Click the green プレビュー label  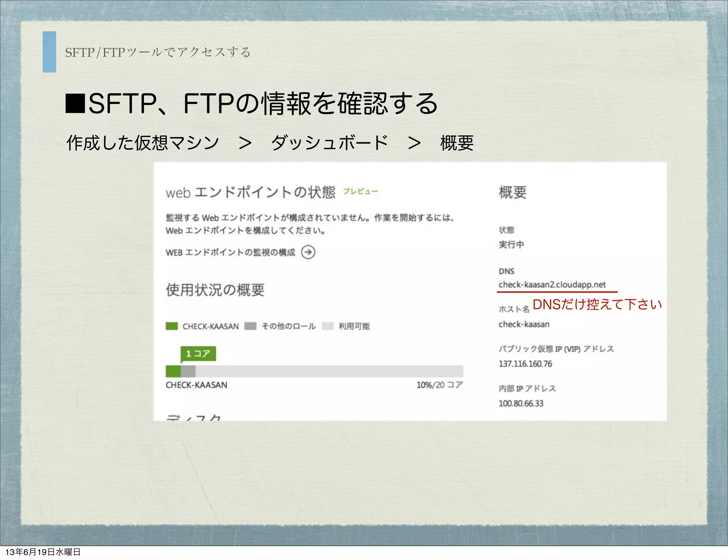tap(360, 191)
